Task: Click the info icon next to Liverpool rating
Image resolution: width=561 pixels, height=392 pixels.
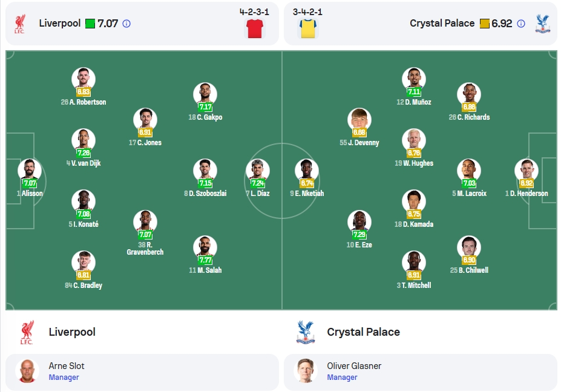Action: click(126, 24)
